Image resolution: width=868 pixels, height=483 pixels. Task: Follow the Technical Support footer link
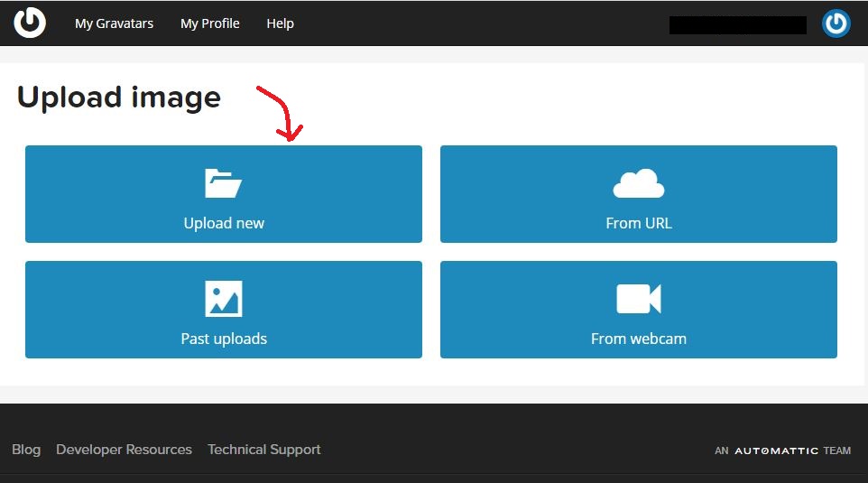(263, 450)
